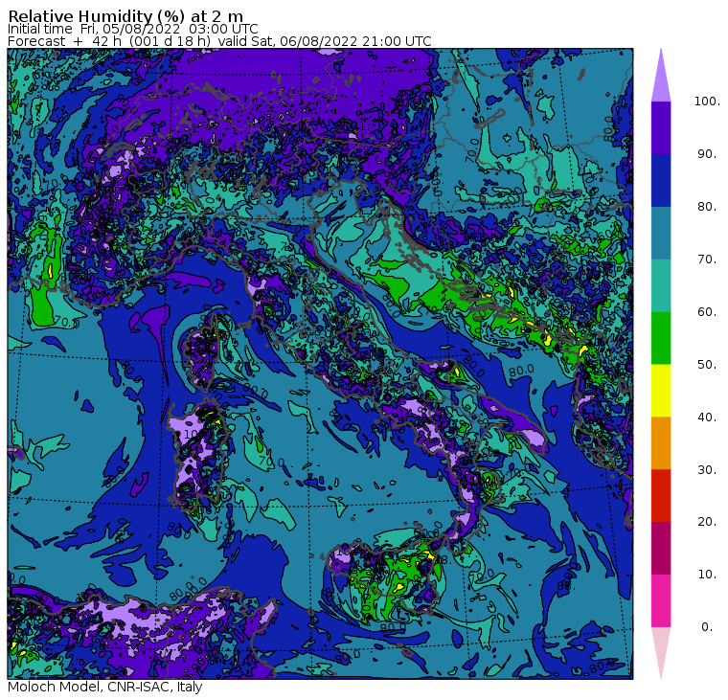Click the 'Moloch Model, CNR-ISAC, Italy' footer text

[105, 687]
